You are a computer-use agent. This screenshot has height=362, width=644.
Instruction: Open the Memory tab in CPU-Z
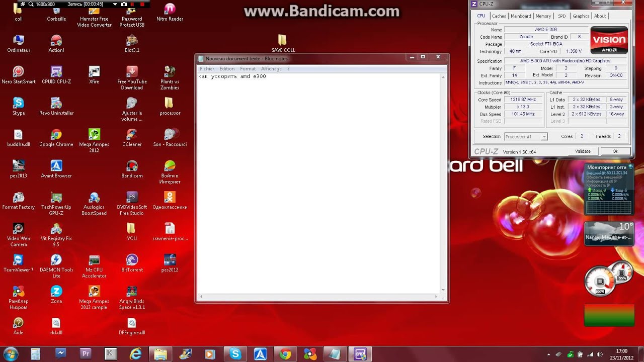pos(543,16)
